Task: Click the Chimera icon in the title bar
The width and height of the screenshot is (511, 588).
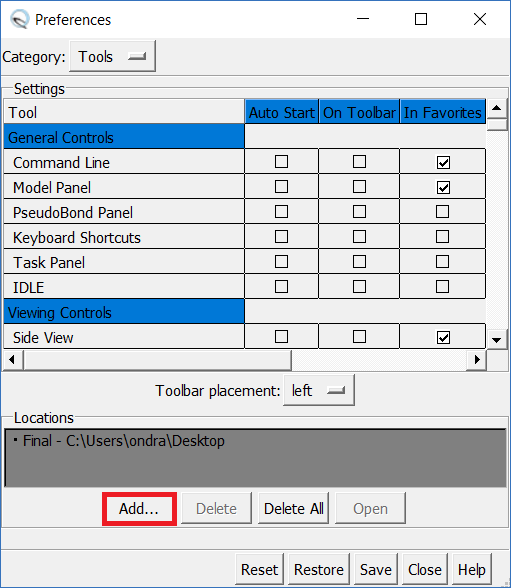Action: tap(19, 19)
